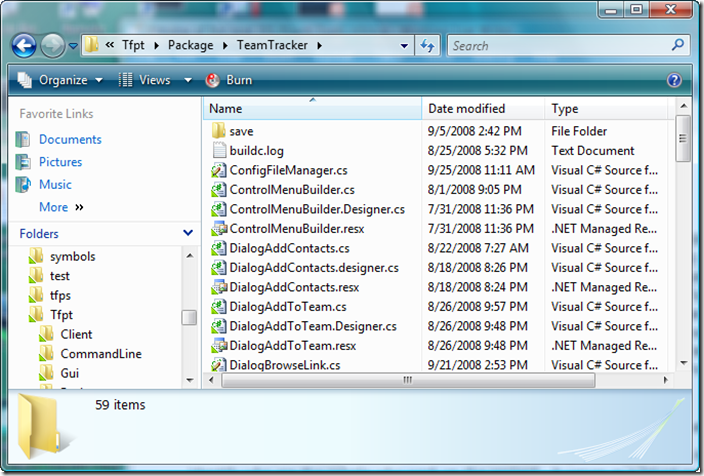Sort by Type column header
Screen dimensions: 704x476
[606, 109]
